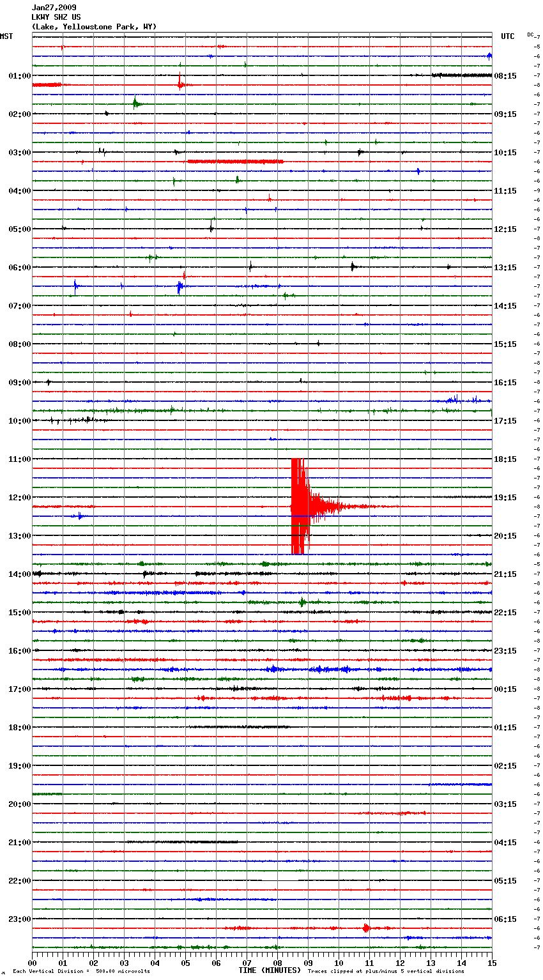Select the 01:00 MST time label
Screen dimensions: 543x980
pyautogui.click(x=19, y=76)
